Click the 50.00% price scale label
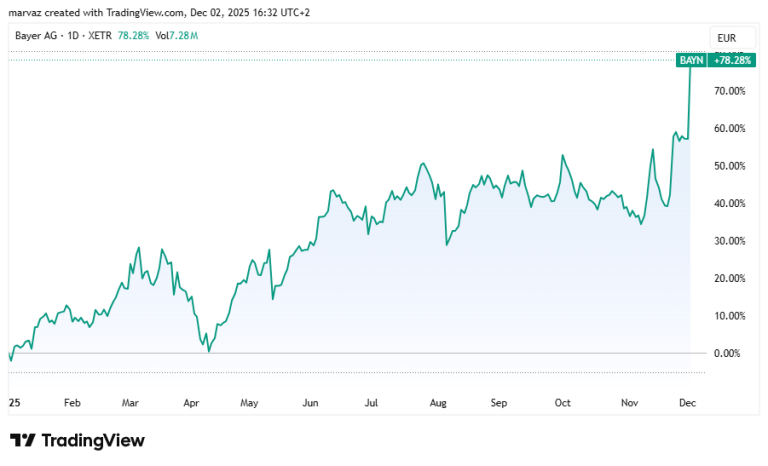The image size is (768, 466). (x=729, y=166)
